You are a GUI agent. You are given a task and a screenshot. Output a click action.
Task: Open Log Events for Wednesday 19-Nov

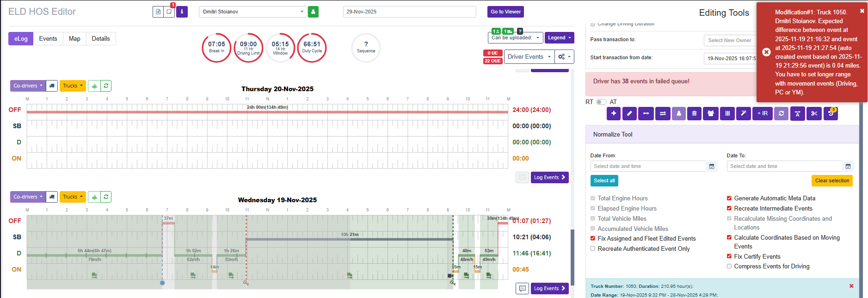pos(549,288)
